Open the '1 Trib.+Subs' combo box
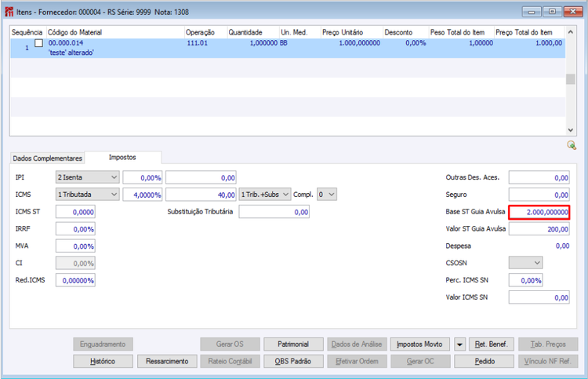Viewport: 588px width, 379px height. point(265,195)
